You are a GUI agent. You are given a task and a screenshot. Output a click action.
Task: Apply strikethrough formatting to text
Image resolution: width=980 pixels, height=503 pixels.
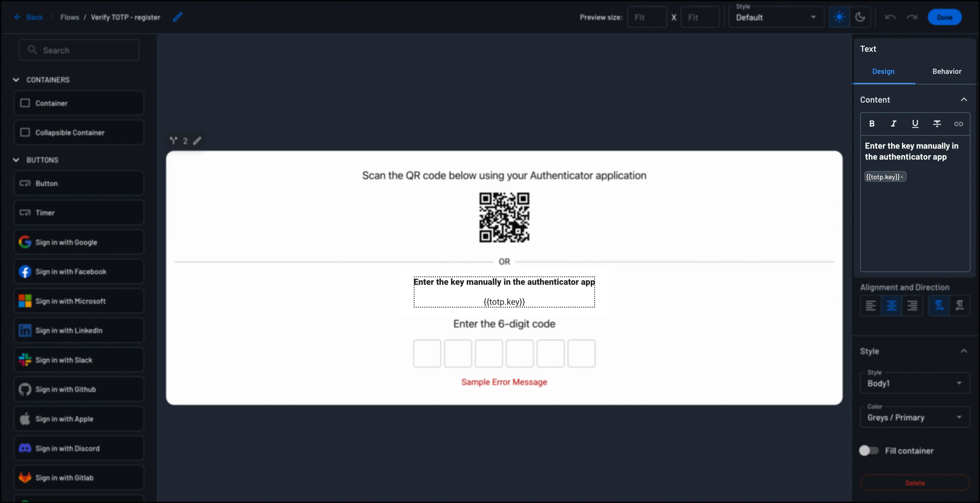tap(937, 124)
